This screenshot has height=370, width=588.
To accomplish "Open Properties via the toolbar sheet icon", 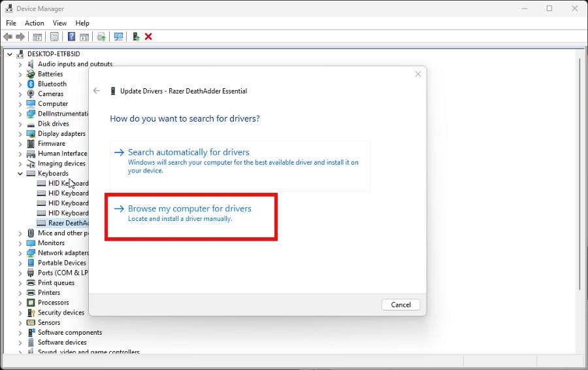I will [54, 37].
